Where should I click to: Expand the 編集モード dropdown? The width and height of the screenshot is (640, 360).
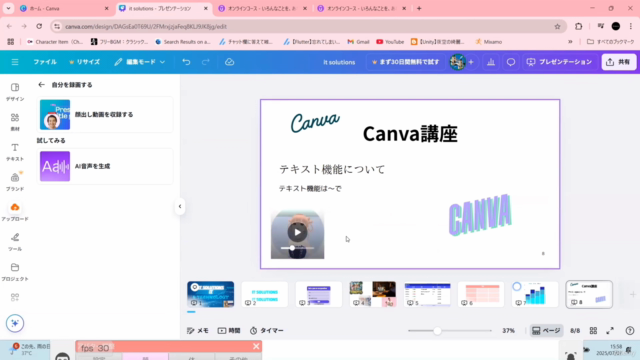[140, 62]
